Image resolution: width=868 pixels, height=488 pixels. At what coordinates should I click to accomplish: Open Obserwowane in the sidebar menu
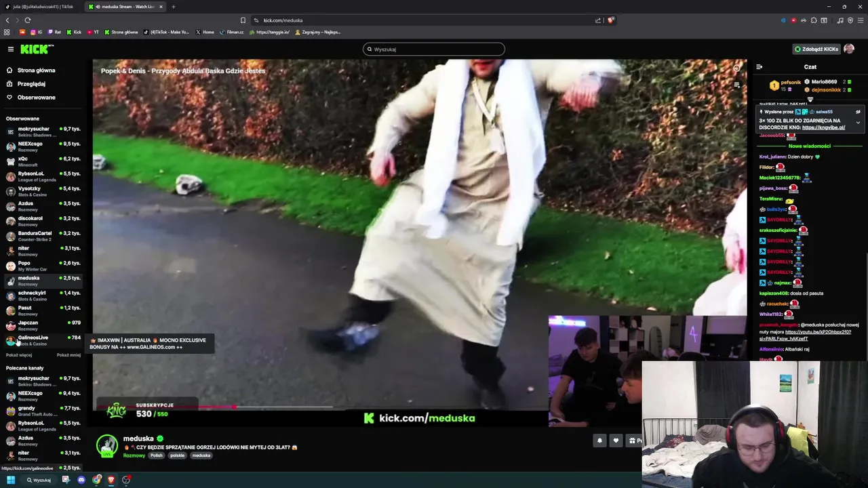point(37,98)
